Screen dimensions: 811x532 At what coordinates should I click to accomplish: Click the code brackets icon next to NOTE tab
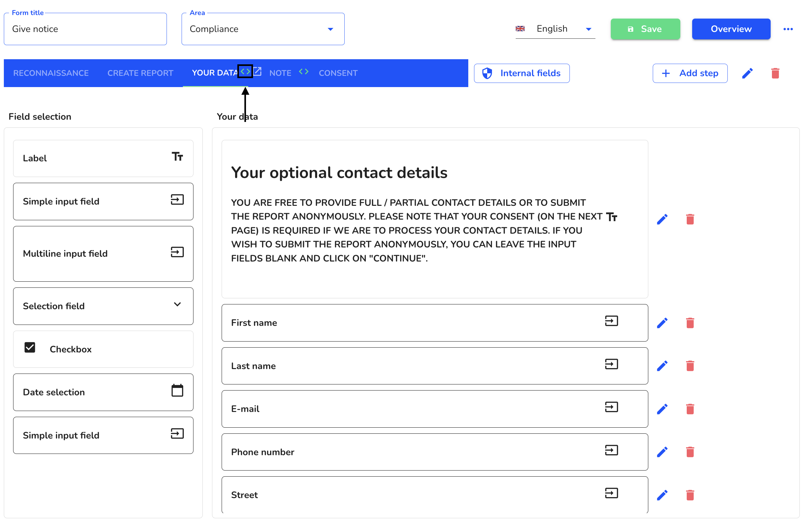click(304, 71)
